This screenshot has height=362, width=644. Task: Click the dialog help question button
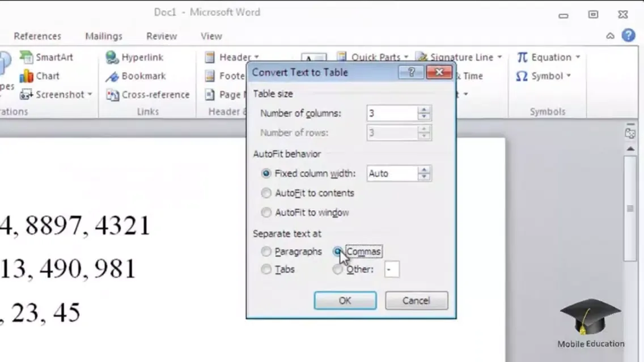[x=411, y=73]
